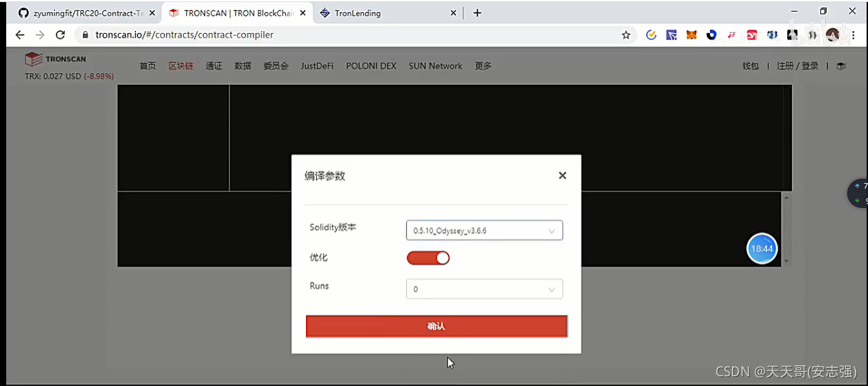The image size is (868, 386).
Task: Close the TronLending tab
Action: (454, 13)
